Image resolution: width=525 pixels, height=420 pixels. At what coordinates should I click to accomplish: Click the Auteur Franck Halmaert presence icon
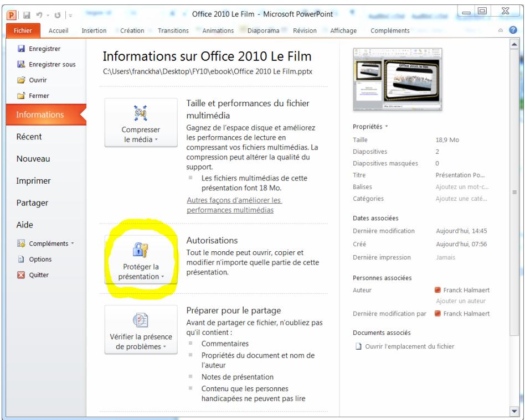point(437,290)
